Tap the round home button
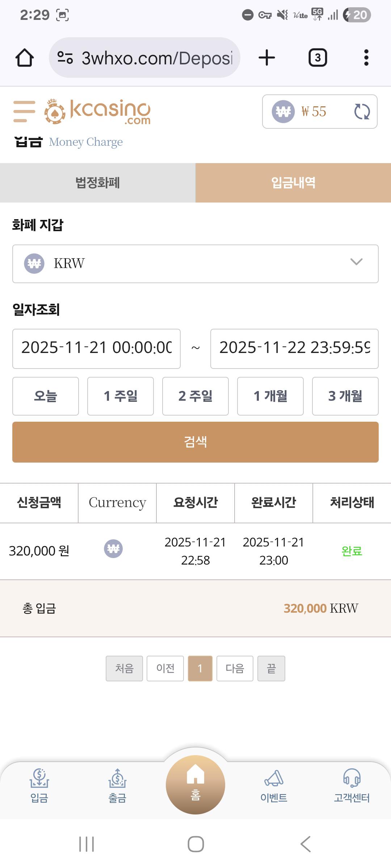This screenshot has width=391, height=868. (195, 785)
